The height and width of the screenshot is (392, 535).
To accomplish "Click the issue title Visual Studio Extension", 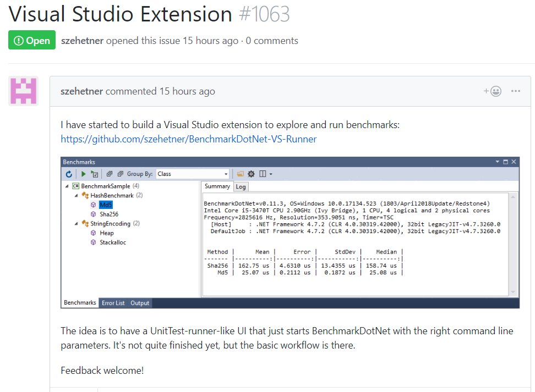I will [x=121, y=14].
